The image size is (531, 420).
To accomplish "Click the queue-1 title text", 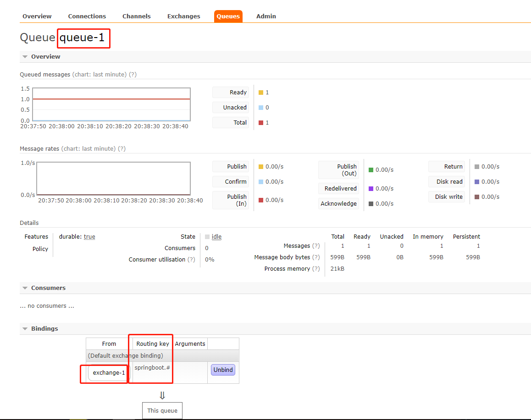I will click(82, 38).
